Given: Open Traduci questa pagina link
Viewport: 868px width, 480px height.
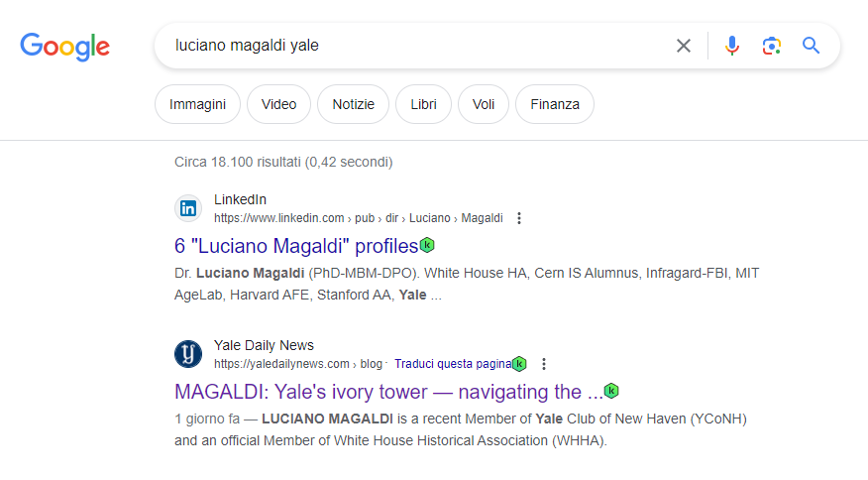Looking at the screenshot, I should point(453,364).
